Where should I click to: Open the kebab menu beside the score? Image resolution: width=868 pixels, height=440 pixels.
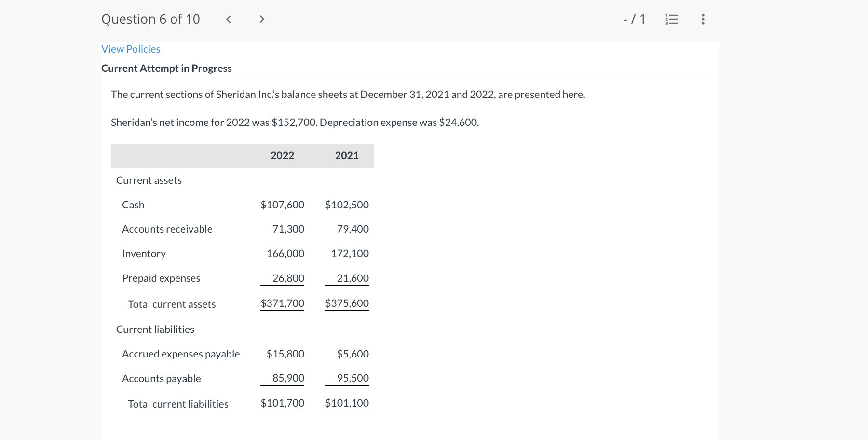[x=703, y=19]
